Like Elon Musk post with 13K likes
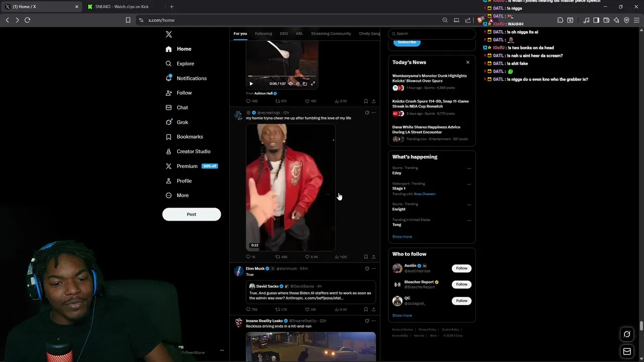This screenshot has width=644, height=362. click(x=310, y=310)
